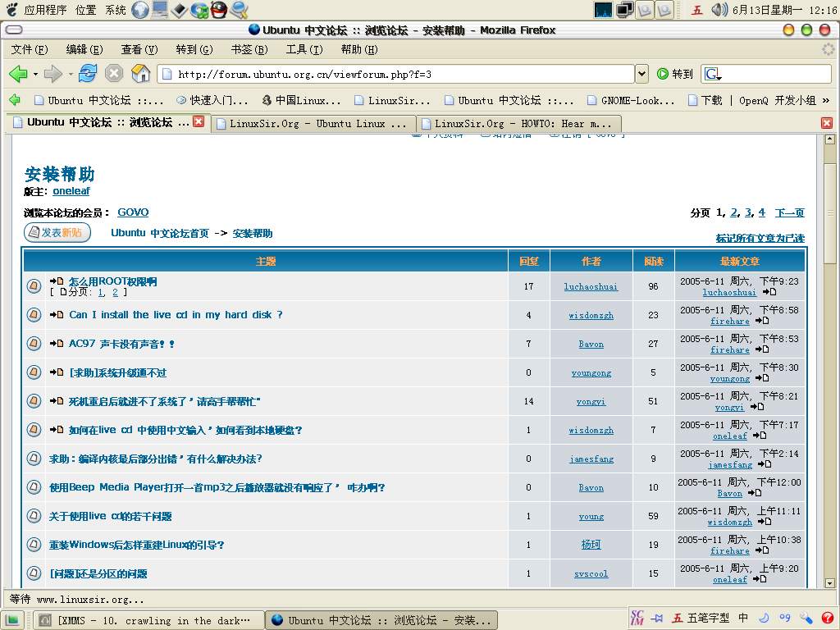Open topic 重装Windows后怎样重建Linux的引导?
The width and height of the screenshot is (840, 630).
coord(137,545)
